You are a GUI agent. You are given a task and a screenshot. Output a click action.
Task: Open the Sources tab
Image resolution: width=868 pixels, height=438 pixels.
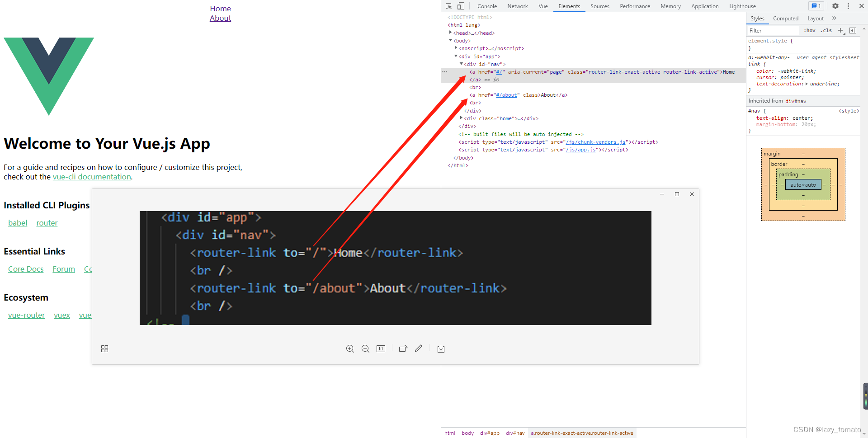point(600,6)
